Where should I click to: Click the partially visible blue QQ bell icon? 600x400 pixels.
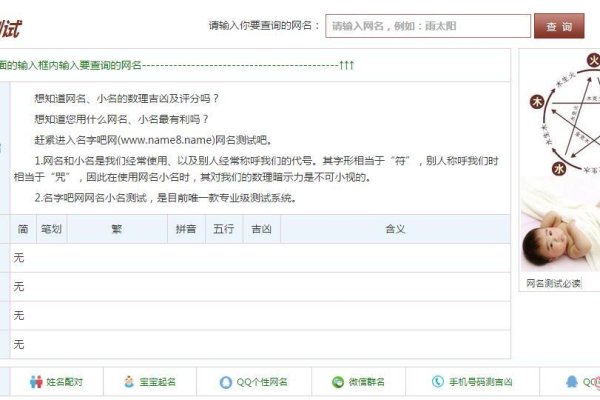pyautogui.click(x=572, y=382)
